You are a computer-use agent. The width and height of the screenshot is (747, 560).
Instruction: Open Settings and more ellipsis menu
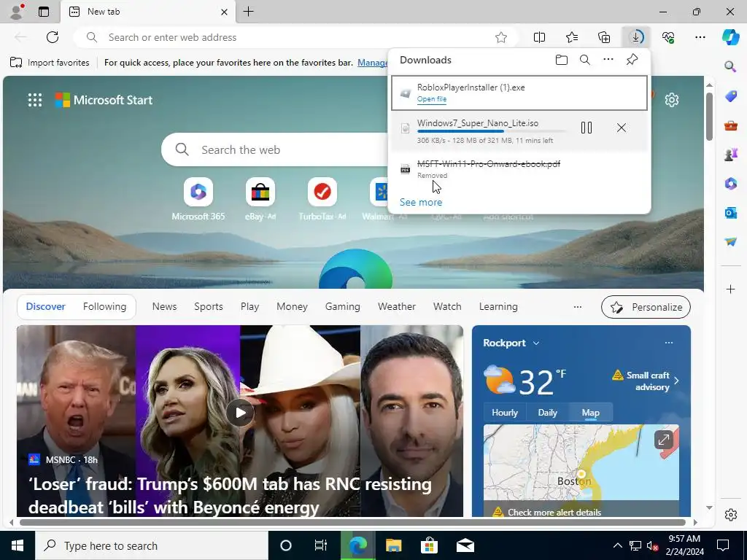[x=700, y=37]
